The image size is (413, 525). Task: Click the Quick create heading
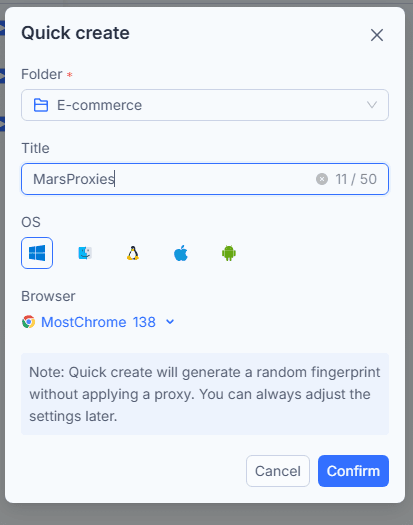(75, 33)
